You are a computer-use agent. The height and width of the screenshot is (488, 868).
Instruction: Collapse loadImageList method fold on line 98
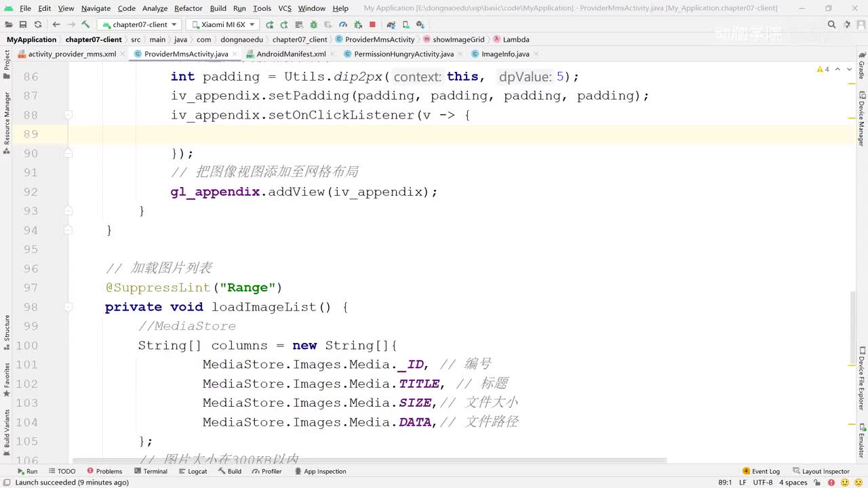point(68,307)
